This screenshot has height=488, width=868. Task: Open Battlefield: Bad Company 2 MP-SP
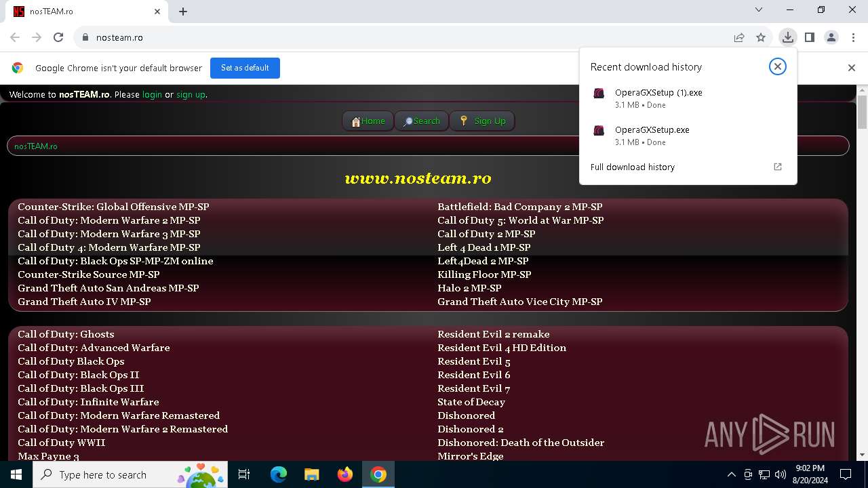520,207
